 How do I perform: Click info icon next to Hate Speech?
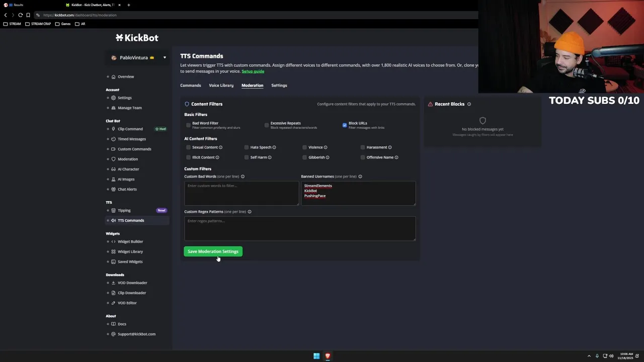click(274, 147)
